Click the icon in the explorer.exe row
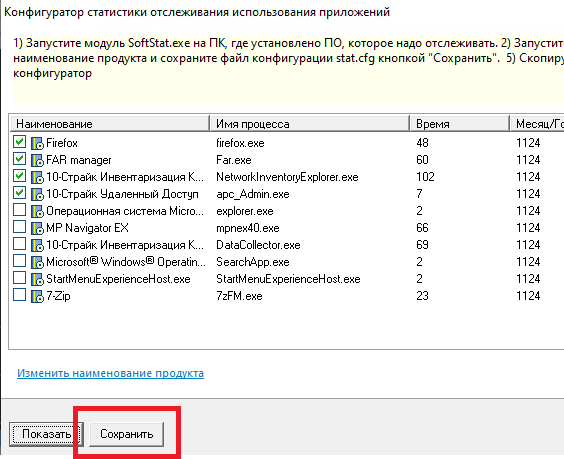 (37, 211)
